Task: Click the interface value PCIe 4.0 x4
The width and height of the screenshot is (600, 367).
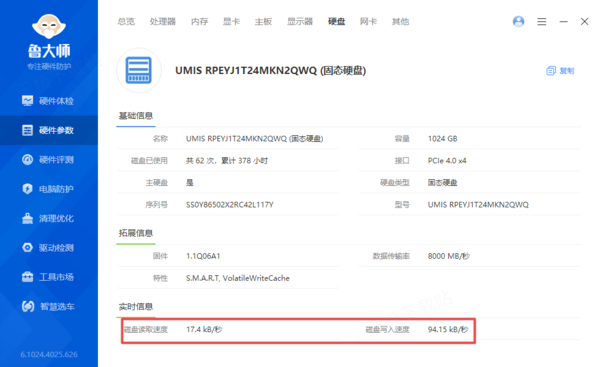Action: pos(447,161)
